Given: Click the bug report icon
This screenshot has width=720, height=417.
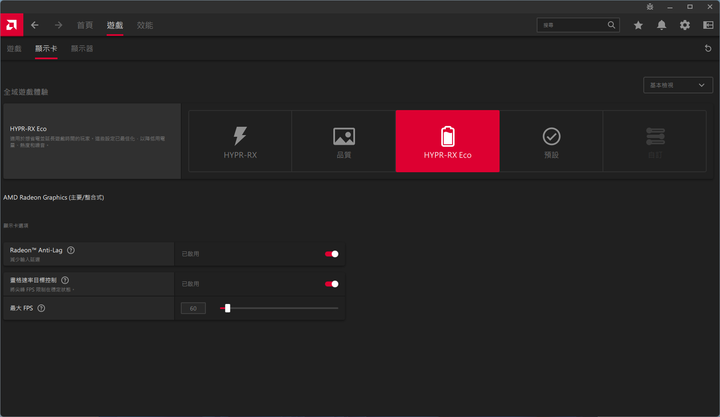Looking at the screenshot, I should [650, 6].
